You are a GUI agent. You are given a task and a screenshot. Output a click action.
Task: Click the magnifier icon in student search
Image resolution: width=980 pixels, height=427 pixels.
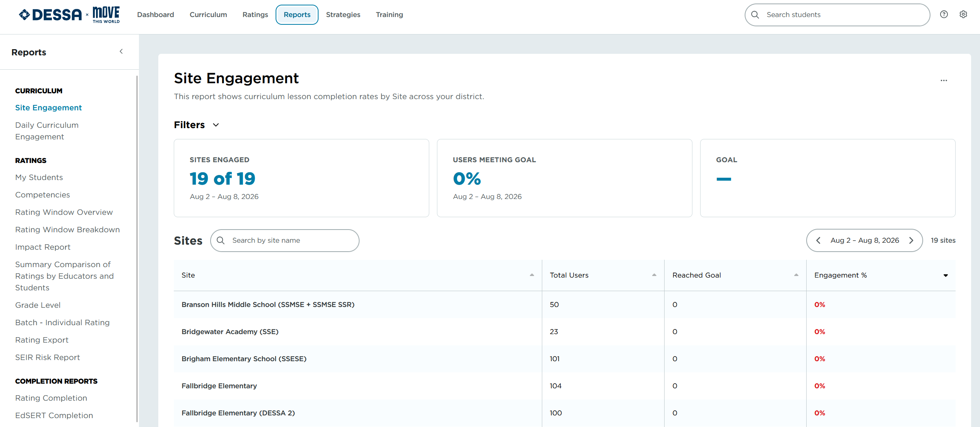click(755, 15)
